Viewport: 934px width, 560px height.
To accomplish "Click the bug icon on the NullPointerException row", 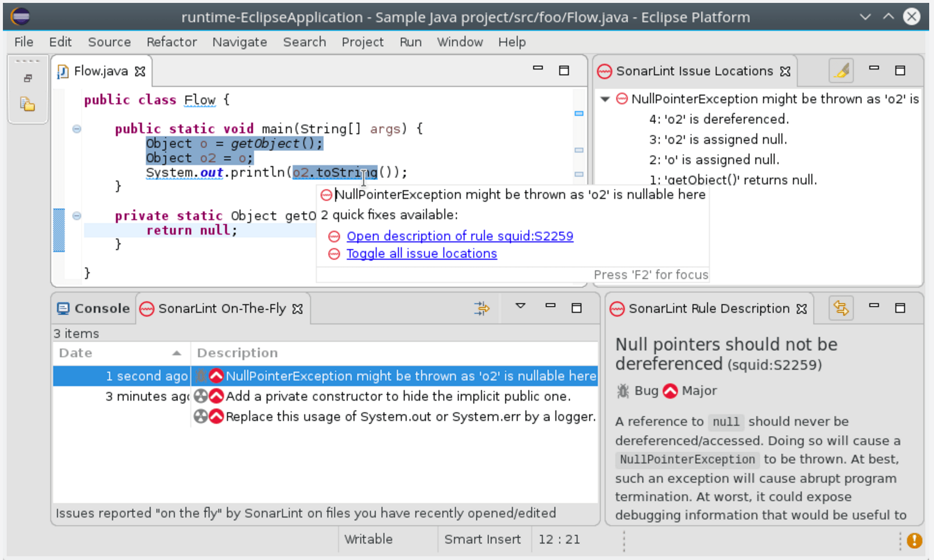I will [x=201, y=376].
